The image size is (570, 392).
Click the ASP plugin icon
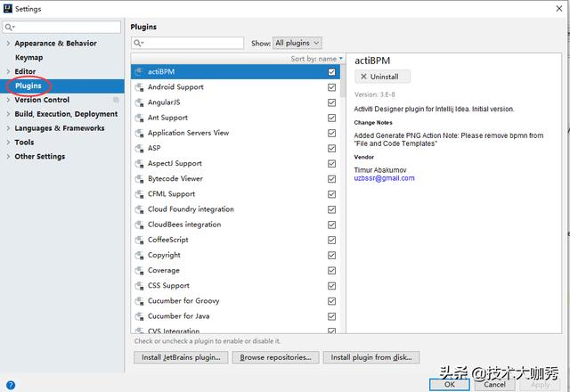tap(139, 149)
